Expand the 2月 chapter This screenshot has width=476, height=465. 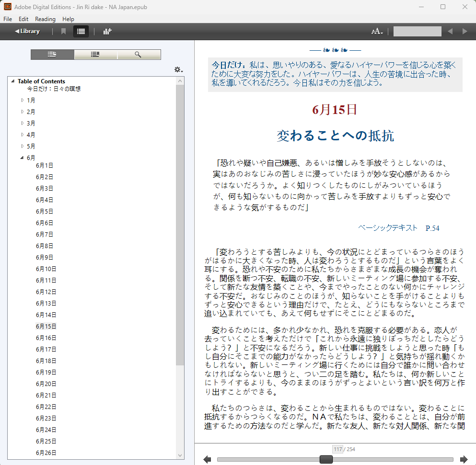pos(23,112)
